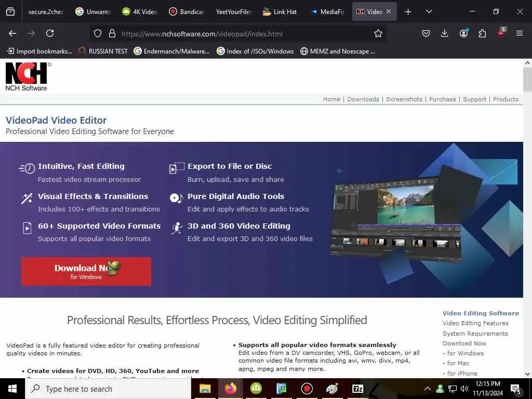Click the Export to File or Disc icon

click(177, 168)
